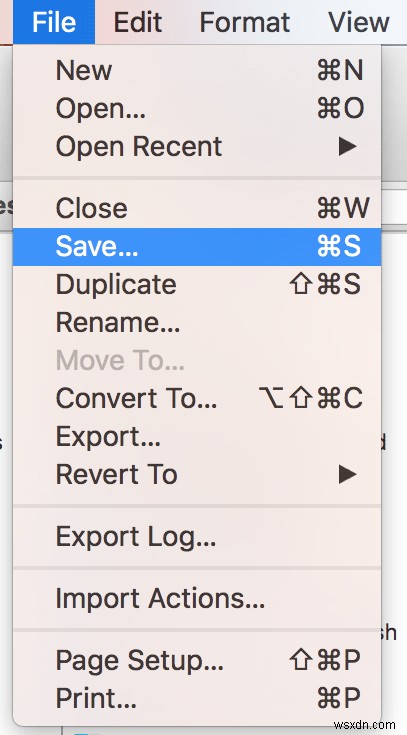The width and height of the screenshot is (407, 735).
Task: Open the View menu
Action: pos(359,22)
